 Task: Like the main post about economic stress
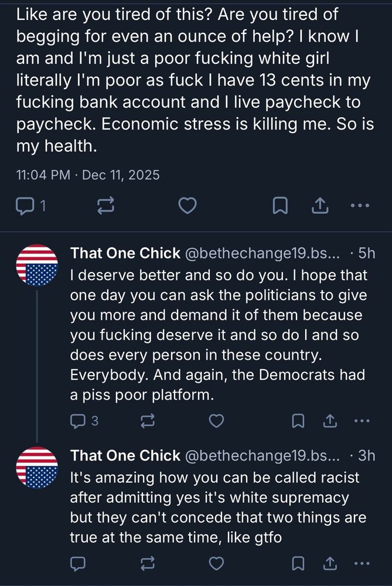[187, 206]
